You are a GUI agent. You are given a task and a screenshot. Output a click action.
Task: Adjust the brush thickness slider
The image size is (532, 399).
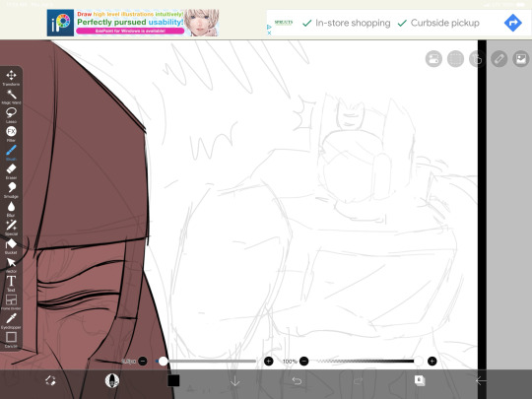206,361
